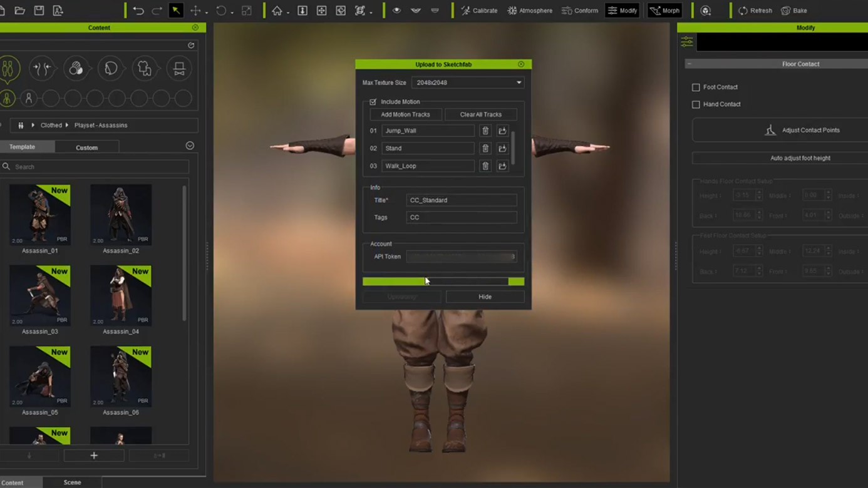Image resolution: width=868 pixels, height=488 pixels.
Task: Collapse the Floor Contact section
Action: coord(689,64)
